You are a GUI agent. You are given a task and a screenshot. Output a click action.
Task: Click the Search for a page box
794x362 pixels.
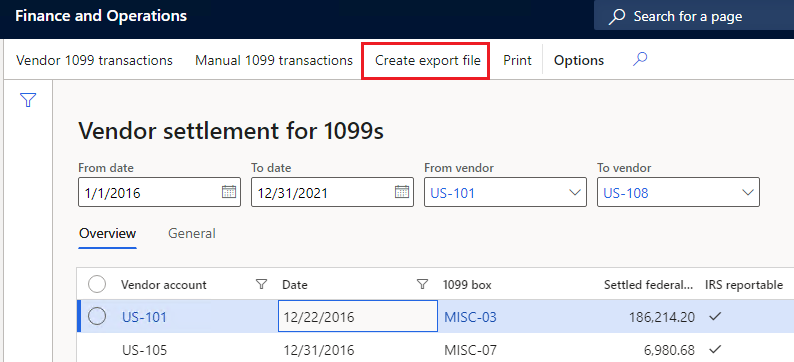[694, 16]
